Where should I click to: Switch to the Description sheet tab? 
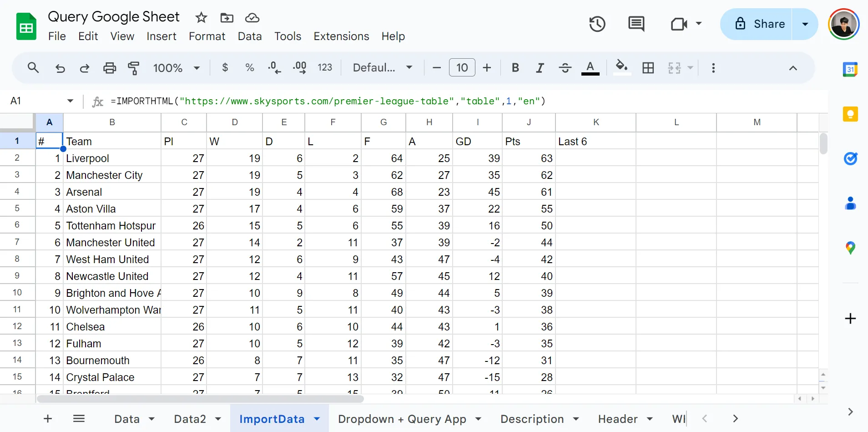532,419
